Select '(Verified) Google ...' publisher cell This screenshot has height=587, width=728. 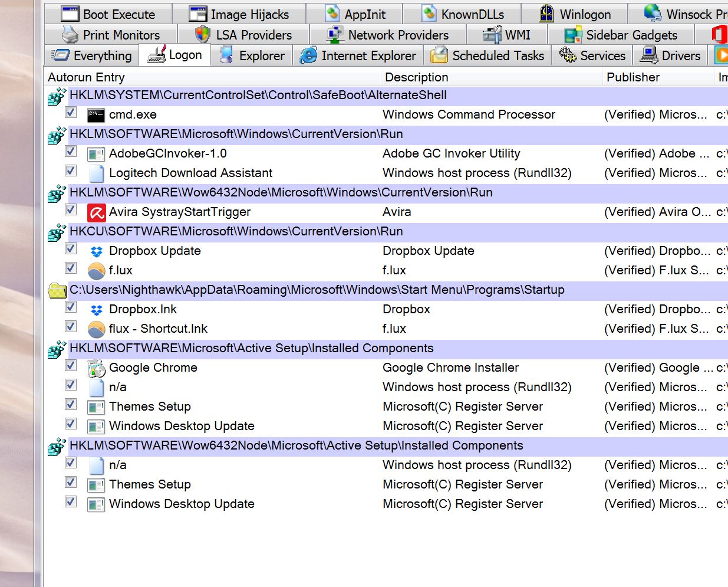click(658, 368)
